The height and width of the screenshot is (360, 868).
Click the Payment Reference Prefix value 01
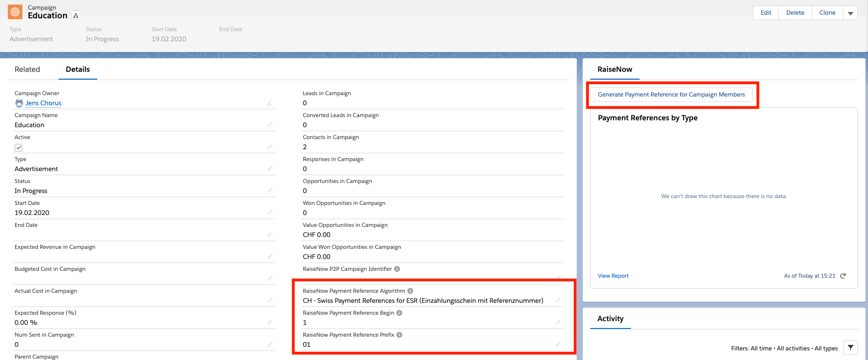tap(307, 344)
